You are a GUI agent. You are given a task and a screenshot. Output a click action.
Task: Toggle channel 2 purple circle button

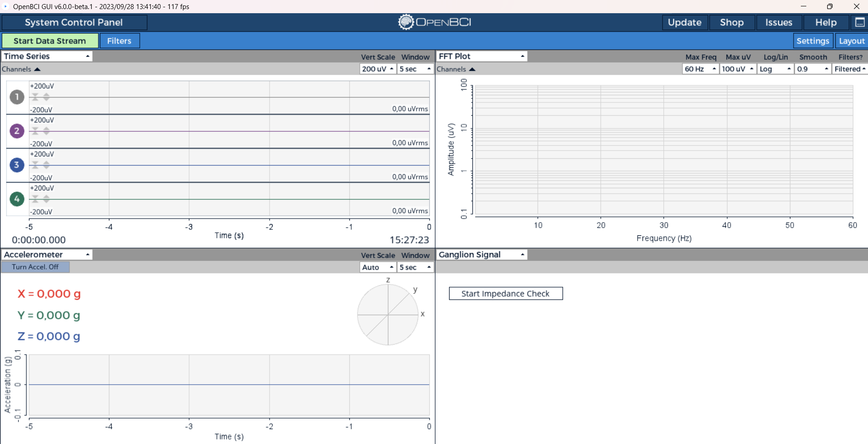point(17,131)
